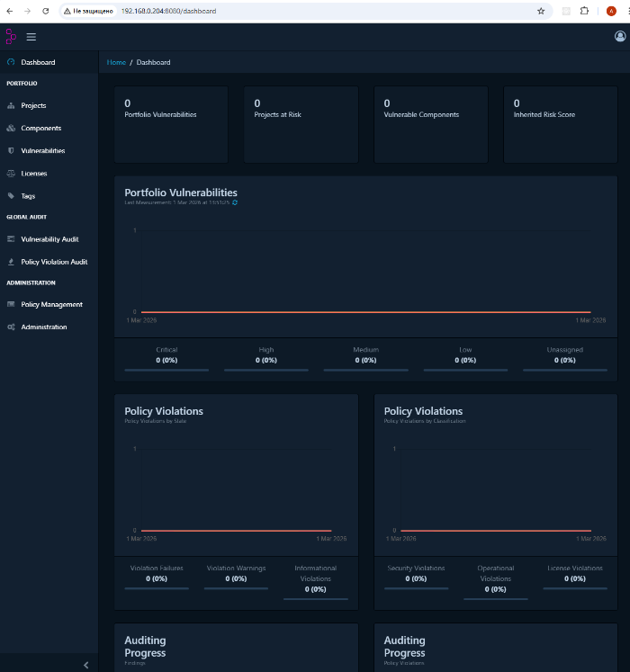Open the Licenses scale icon
Viewport: 630px width, 672px height.
(11, 174)
